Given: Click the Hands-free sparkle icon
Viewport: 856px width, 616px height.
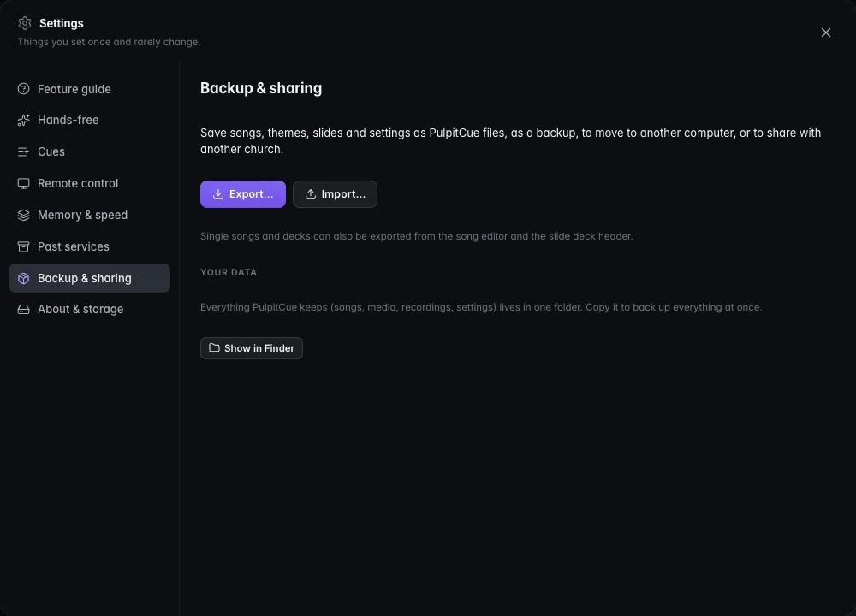Looking at the screenshot, I should 23,120.
